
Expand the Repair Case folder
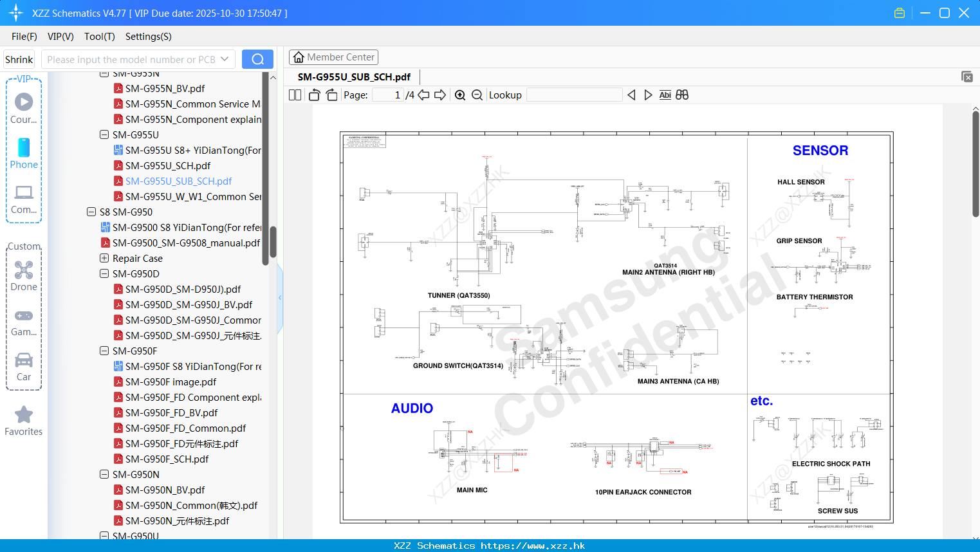[x=104, y=258]
